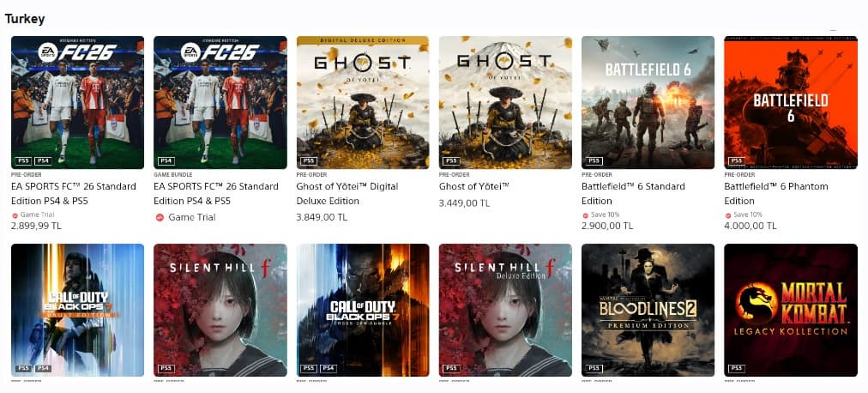Screen dimensions: 868x393
Task: Open Battlefield™ 6 Standard Edition title link
Action: coord(633,194)
